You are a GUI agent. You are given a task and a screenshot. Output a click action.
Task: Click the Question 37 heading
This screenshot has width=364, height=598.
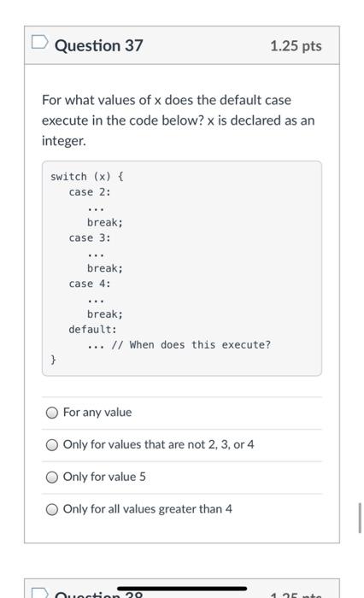pyautogui.click(x=99, y=46)
